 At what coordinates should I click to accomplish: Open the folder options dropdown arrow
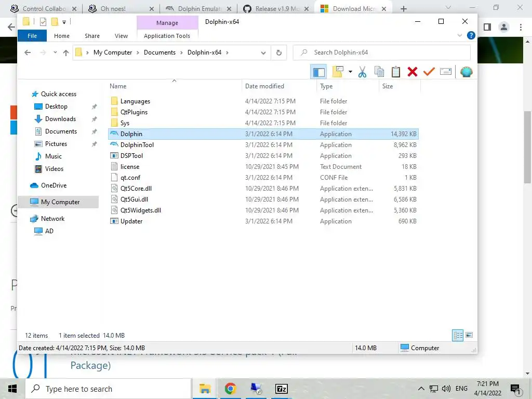click(x=350, y=72)
